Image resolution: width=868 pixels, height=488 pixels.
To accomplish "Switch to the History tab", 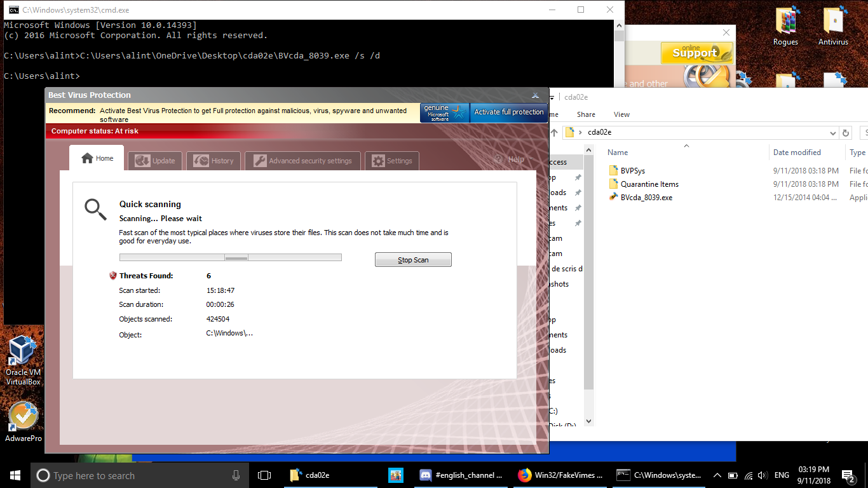I will [214, 161].
